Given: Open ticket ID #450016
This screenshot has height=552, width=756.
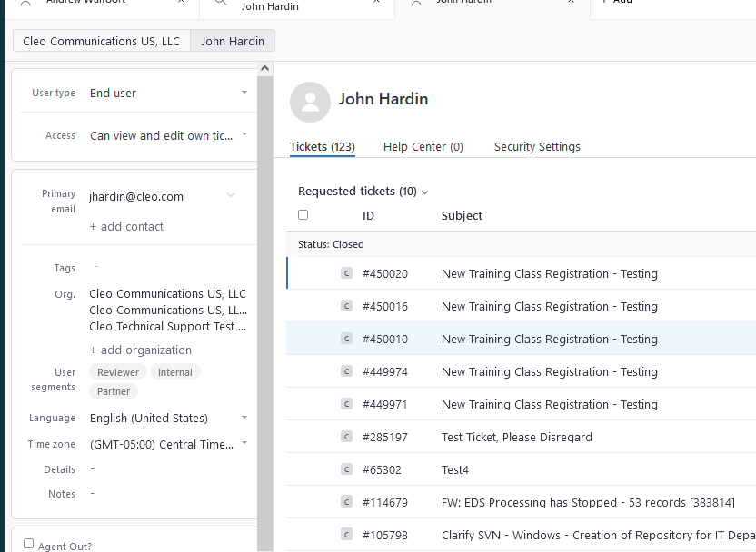Looking at the screenshot, I should (x=384, y=306).
